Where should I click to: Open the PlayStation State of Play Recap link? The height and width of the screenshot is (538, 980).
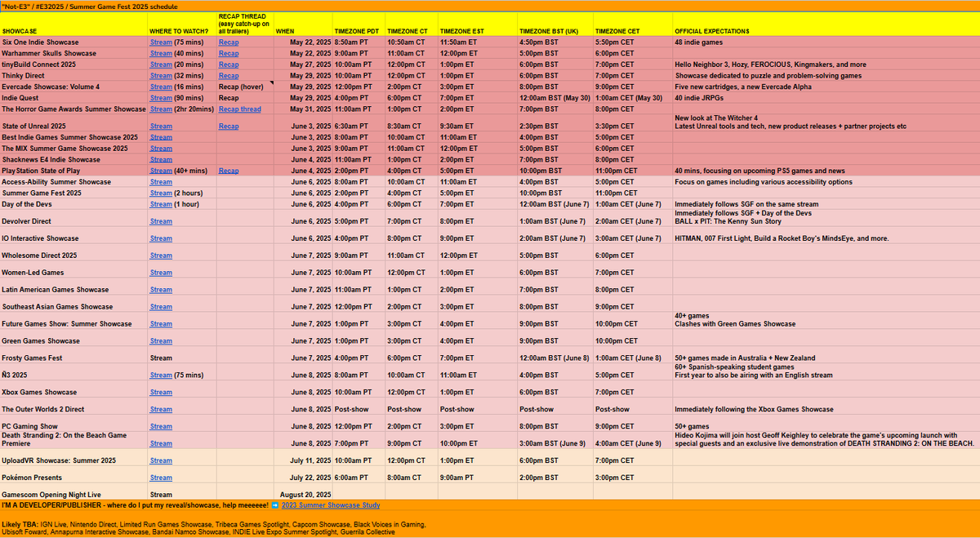tap(229, 171)
